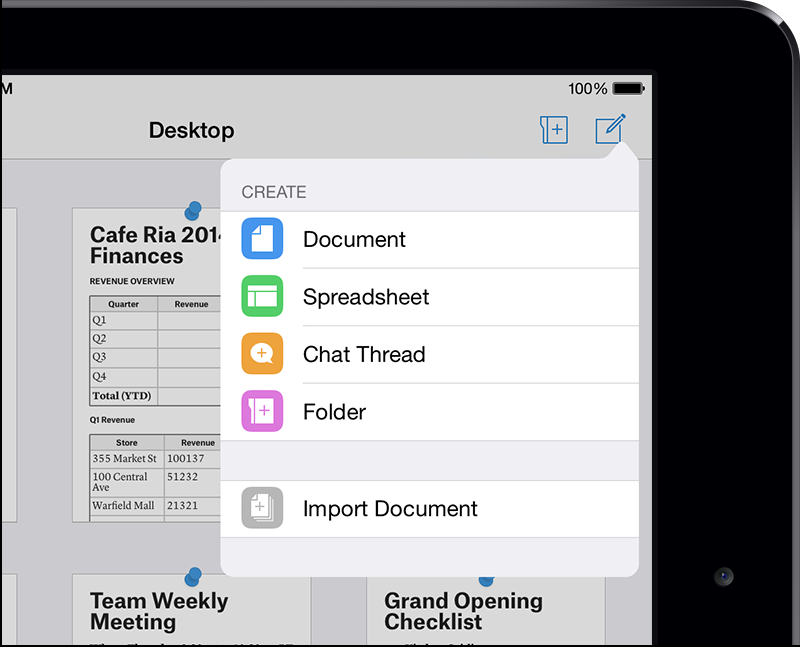Tap pin on Cafe Ria Finances card
Viewport: 800px width, 647px height.
pos(193,210)
